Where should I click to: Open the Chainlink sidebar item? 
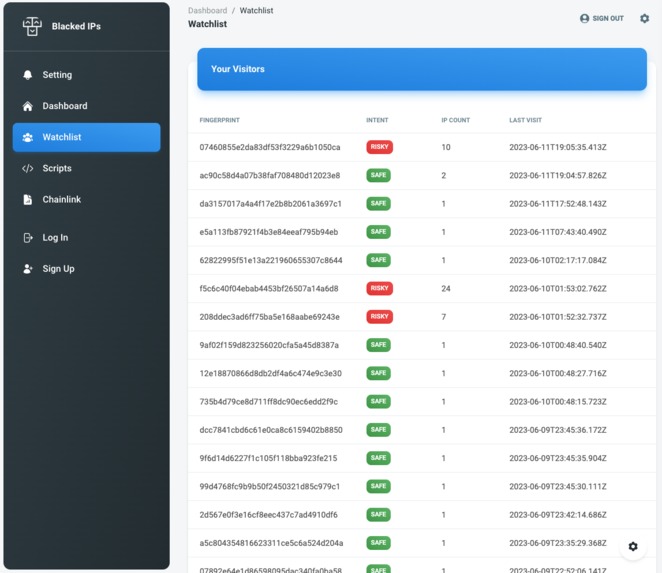click(x=87, y=199)
